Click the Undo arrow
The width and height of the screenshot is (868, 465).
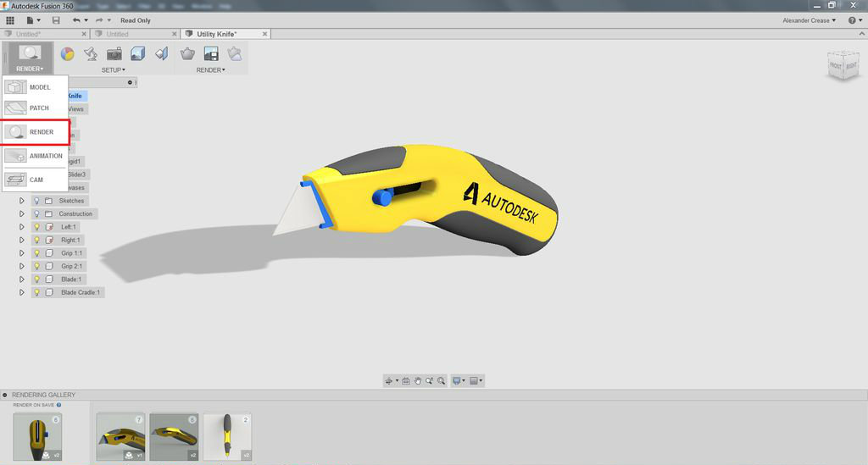75,20
